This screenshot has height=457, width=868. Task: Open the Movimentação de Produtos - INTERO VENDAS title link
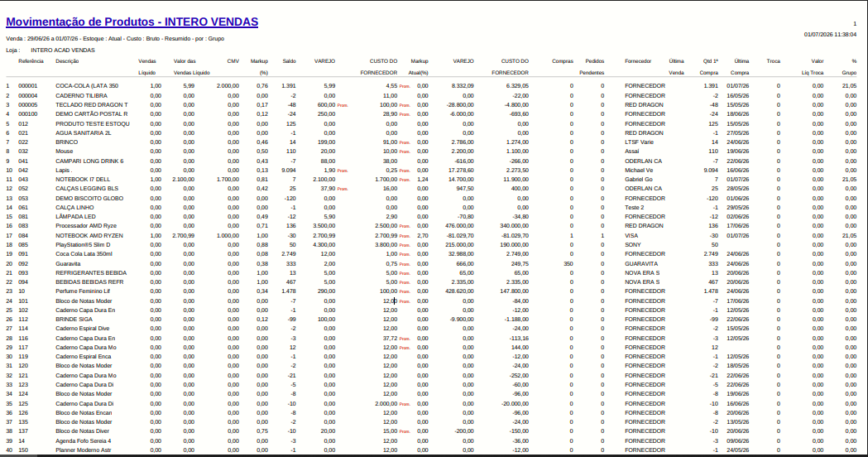[132, 22]
